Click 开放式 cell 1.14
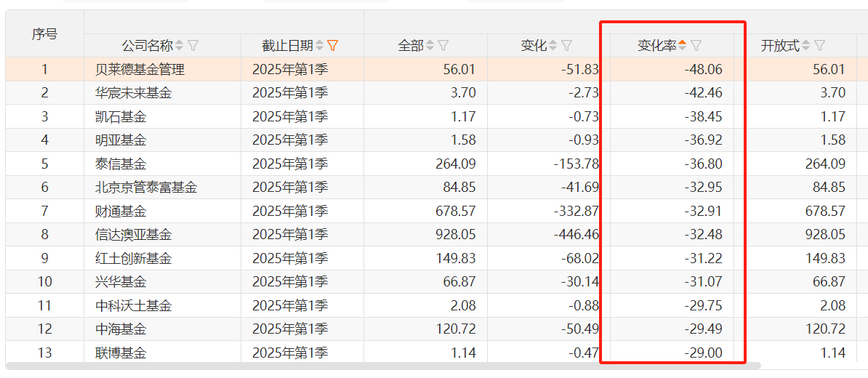Screen dimensions: 868x378 pyautogui.click(x=795, y=352)
